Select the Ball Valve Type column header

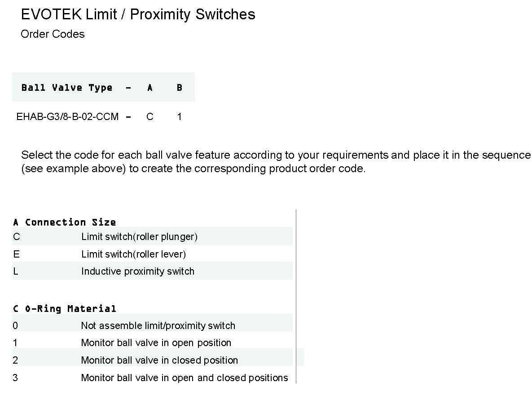click(67, 88)
